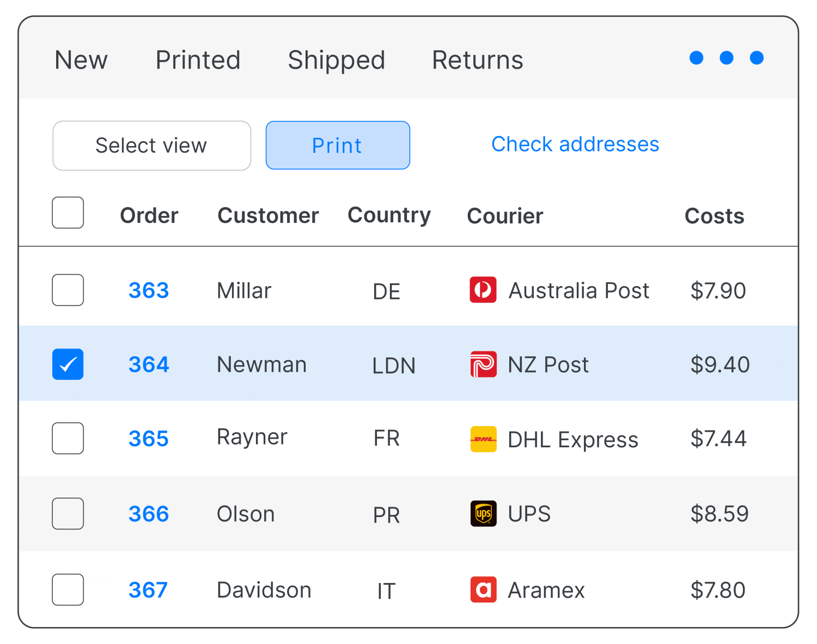Click the DHL Express logo icon
817x644 pixels.
coord(483,439)
